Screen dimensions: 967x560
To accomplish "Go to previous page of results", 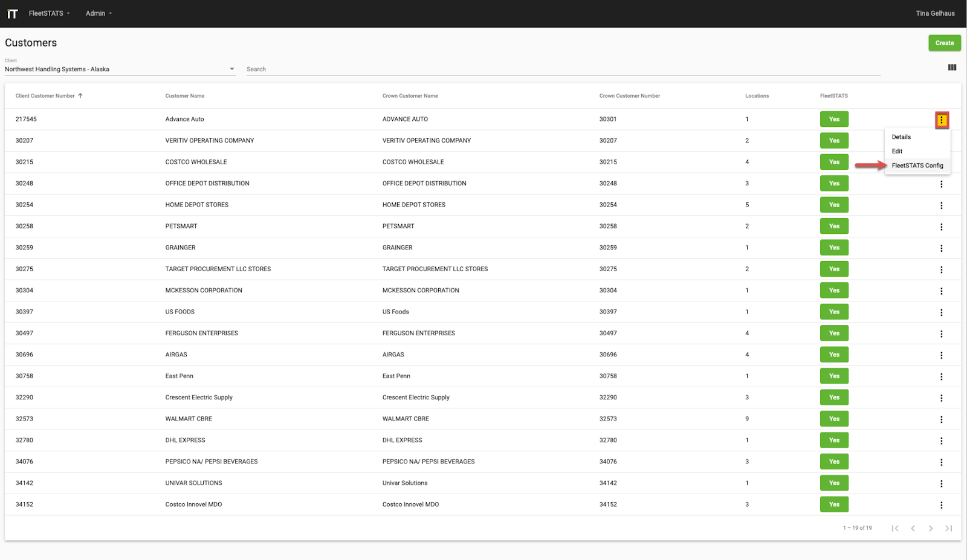I will pos(913,529).
